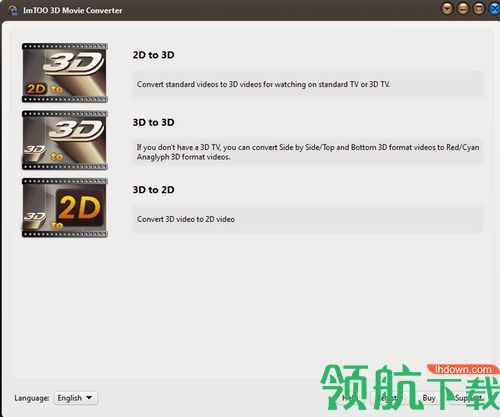Image resolution: width=500 pixels, height=417 pixels.
Task: Open the 3D to 3D conversion thumbnail
Action: 65,140
